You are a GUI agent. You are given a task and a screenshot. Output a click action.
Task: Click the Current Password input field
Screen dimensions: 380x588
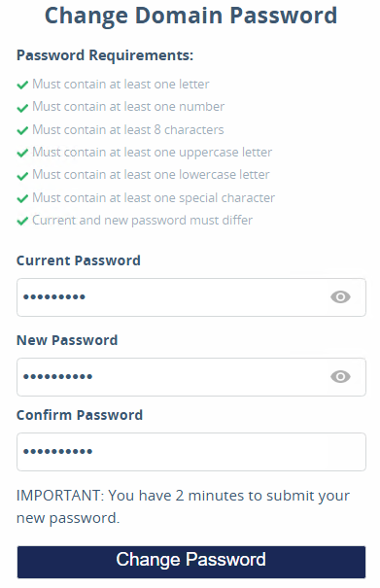(191, 297)
